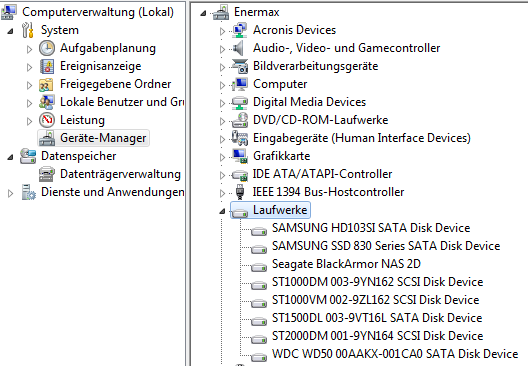
Task: Expand Audio-, Video- und Gamecontroller category
Action: pos(222,49)
